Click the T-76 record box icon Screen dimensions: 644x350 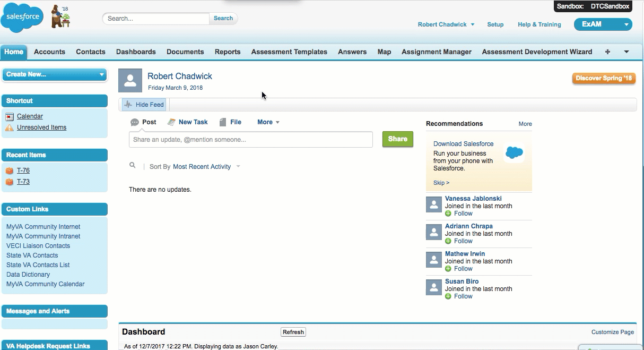tap(10, 170)
